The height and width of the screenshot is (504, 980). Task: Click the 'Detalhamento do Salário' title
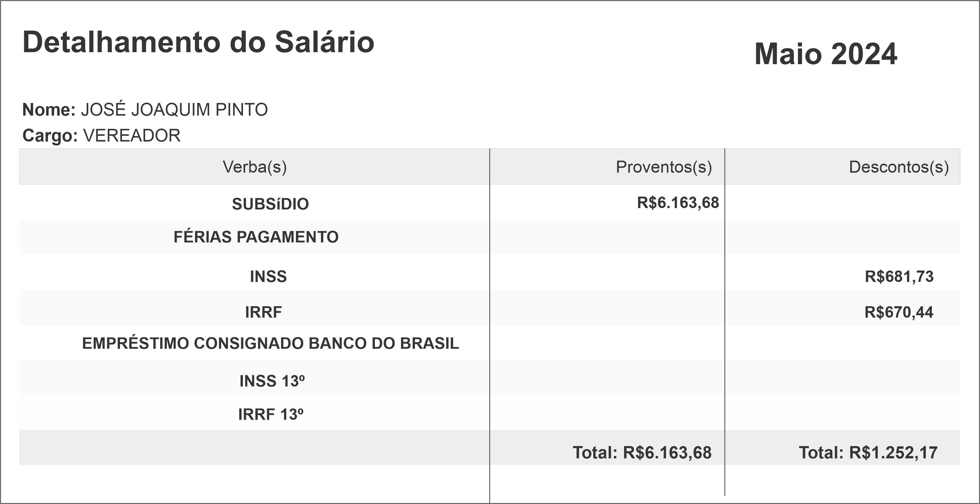(198, 42)
